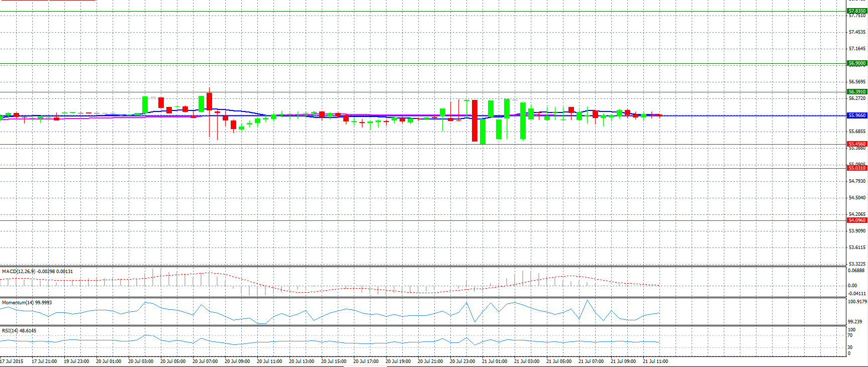Image resolution: width=868 pixels, height=367 pixels.
Task: Click the 20 Jul 11:00 time label
Action: coord(269,361)
